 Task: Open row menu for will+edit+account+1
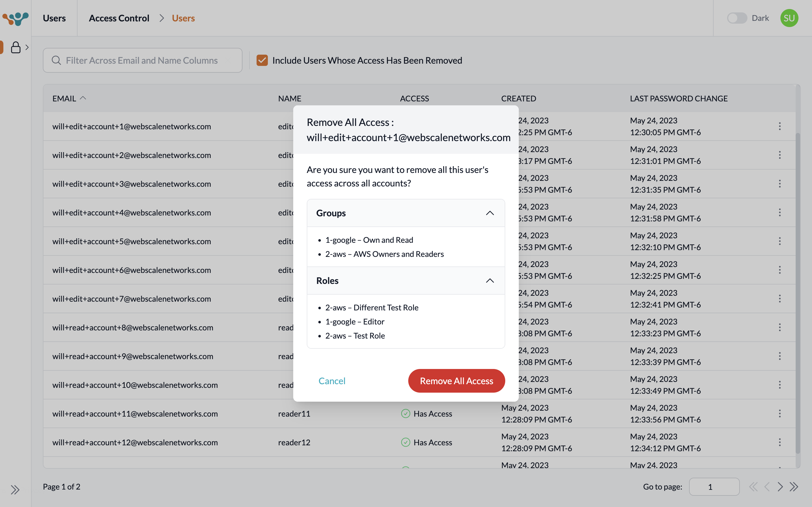tap(780, 126)
